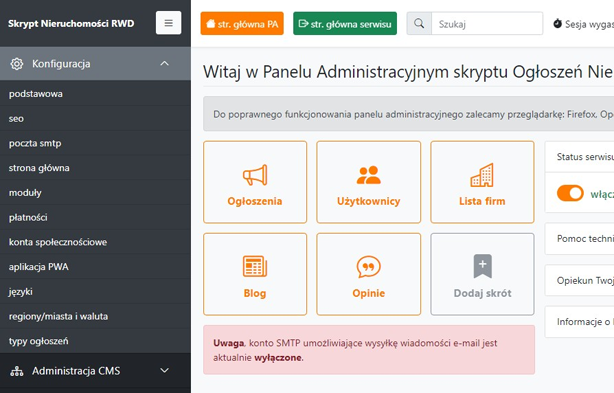Open typy ogłoszeń settings
This screenshot has height=393, width=614.
(x=95, y=341)
